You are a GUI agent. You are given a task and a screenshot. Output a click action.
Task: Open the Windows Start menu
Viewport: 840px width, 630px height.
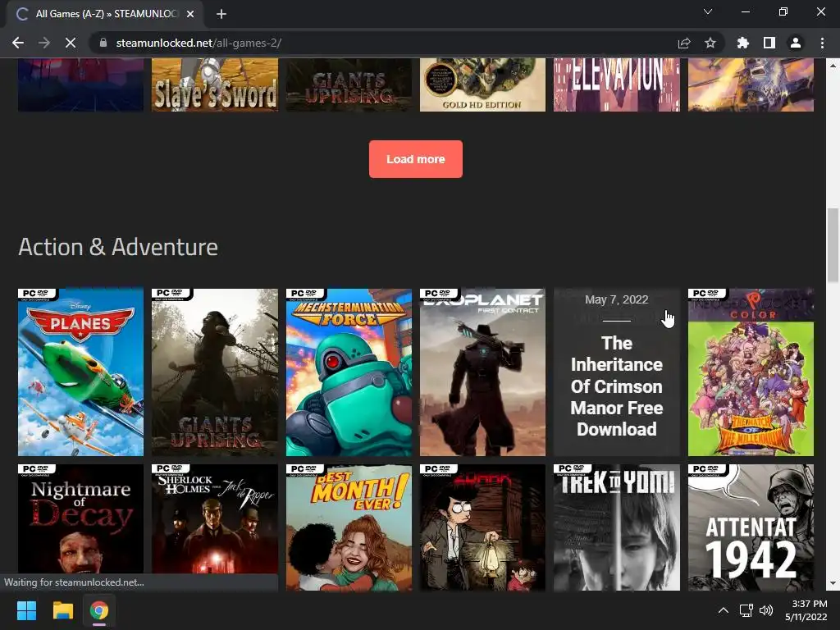click(x=26, y=610)
